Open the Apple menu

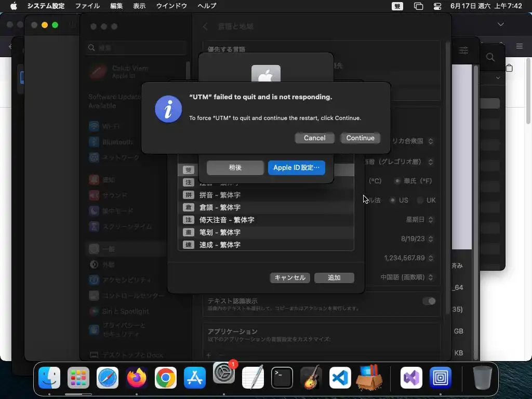(14, 6)
